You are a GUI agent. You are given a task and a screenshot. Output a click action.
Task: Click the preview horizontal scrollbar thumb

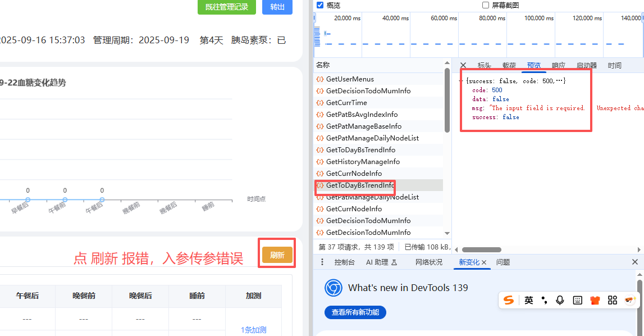click(x=481, y=249)
